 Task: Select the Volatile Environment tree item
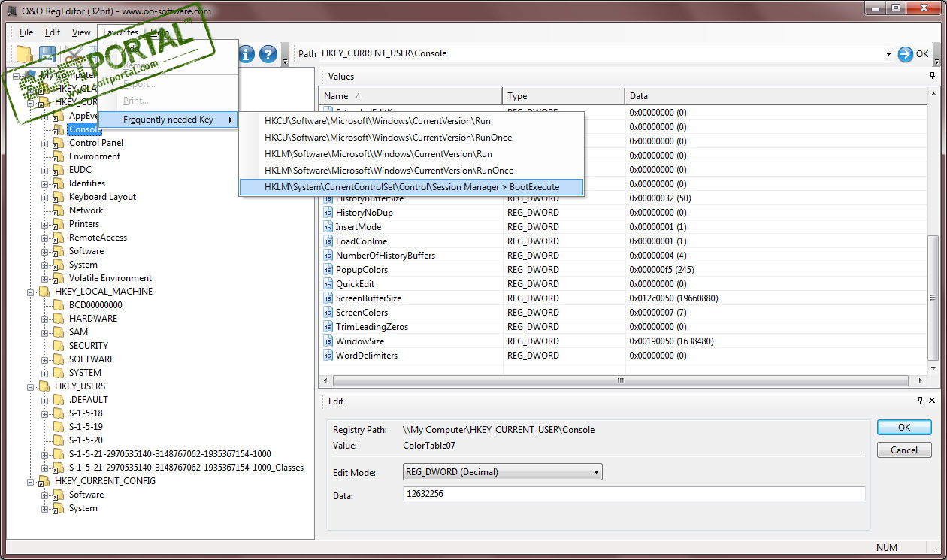pos(110,278)
